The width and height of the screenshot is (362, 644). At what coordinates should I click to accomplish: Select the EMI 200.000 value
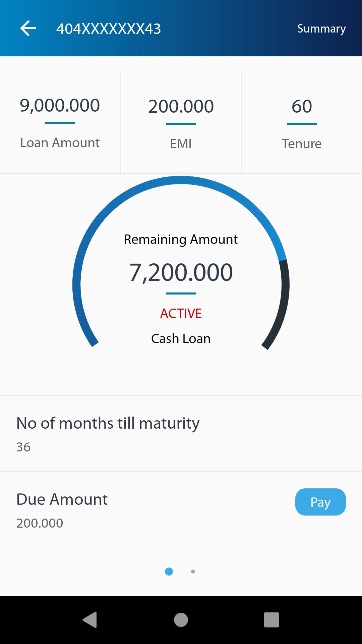181,106
